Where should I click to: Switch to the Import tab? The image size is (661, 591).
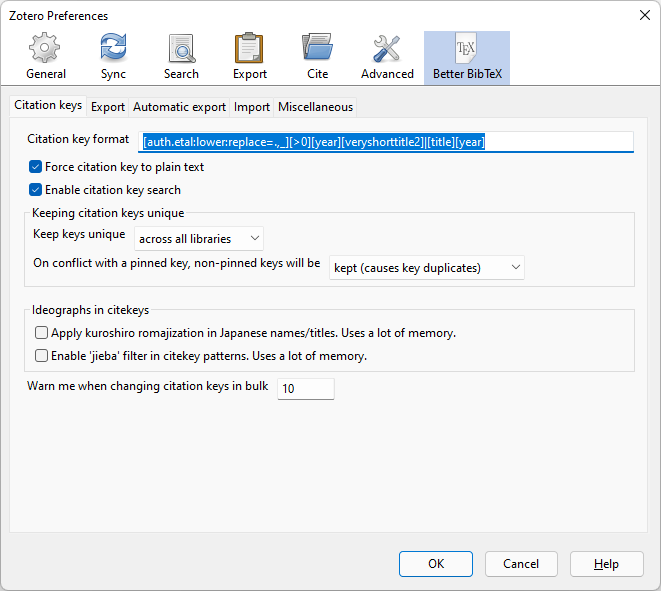tap(252, 107)
